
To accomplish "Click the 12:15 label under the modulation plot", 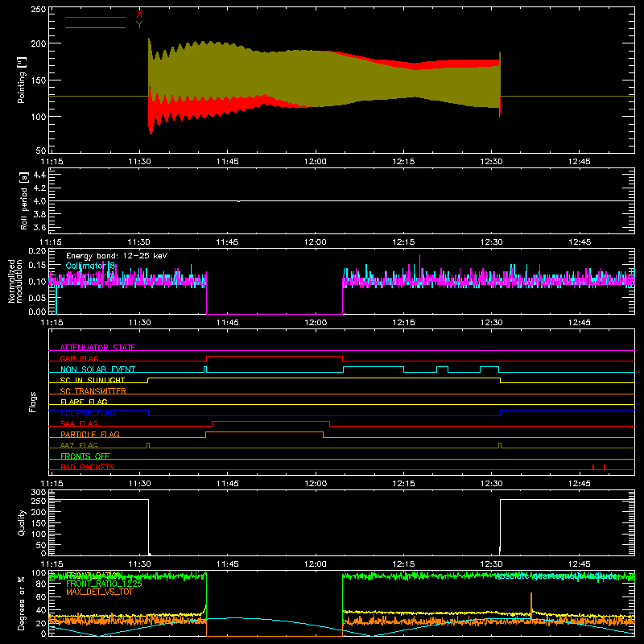I will pyautogui.click(x=403, y=323).
